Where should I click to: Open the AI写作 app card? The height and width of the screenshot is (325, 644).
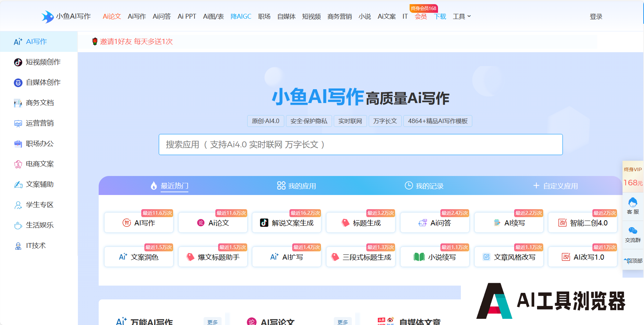(x=139, y=223)
